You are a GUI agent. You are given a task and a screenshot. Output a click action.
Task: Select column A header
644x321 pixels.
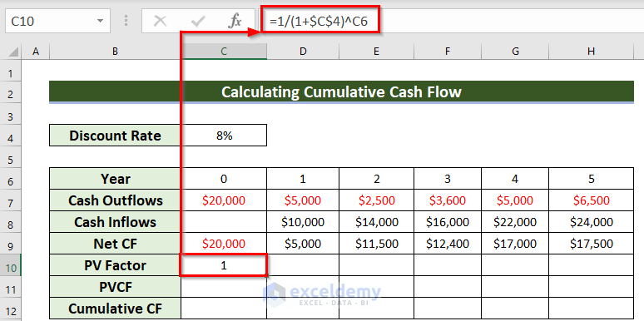tap(35, 52)
